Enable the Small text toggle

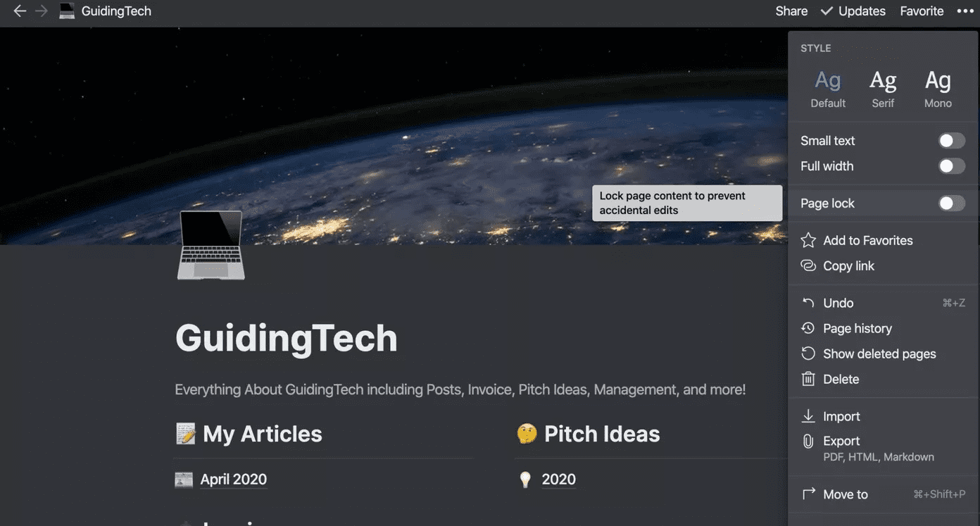[951, 141]
